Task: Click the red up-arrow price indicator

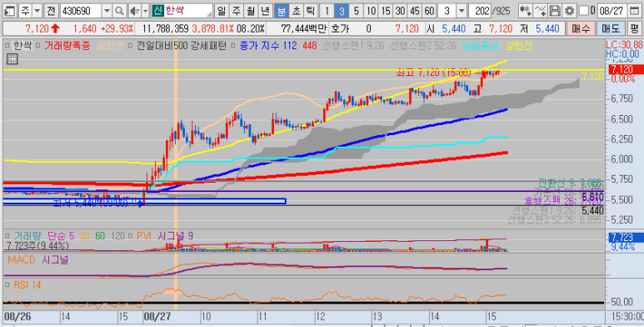Action: pos(56,29)
